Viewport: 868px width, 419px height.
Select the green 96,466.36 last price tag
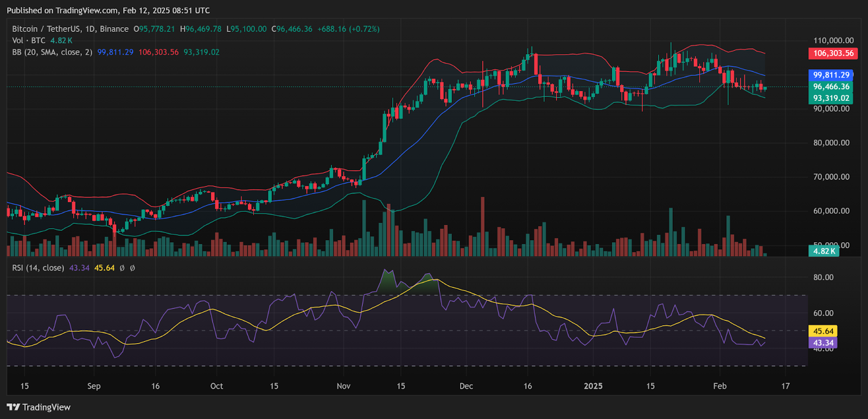[831, 87]
